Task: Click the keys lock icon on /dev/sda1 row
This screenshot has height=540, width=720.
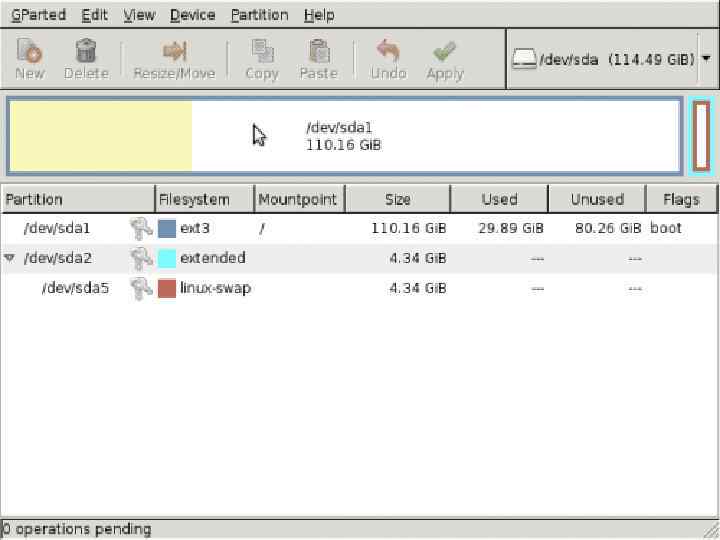Action: click(141, 229)
